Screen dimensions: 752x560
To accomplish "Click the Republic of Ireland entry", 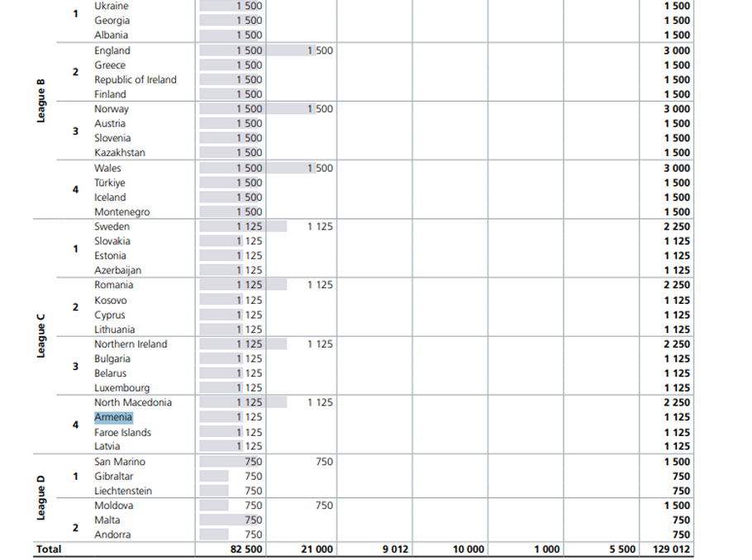I will point(135,80).
